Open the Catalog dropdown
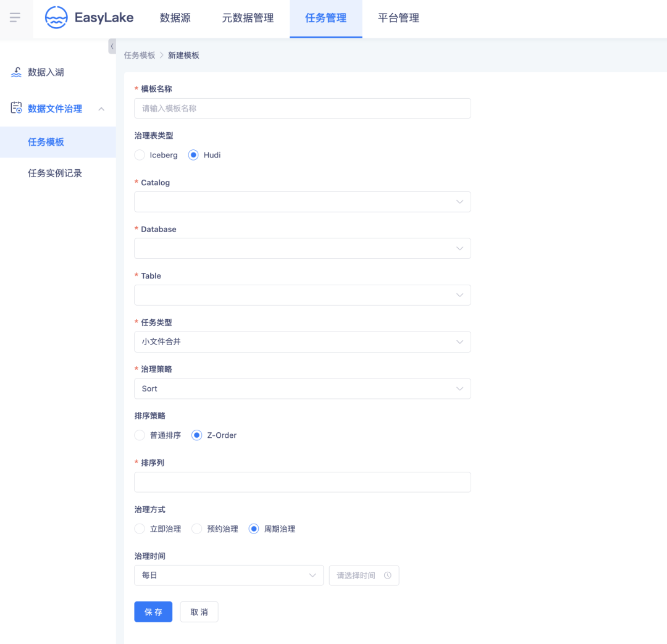The width and height of the screenshot is (667, 644). point(303,202)
